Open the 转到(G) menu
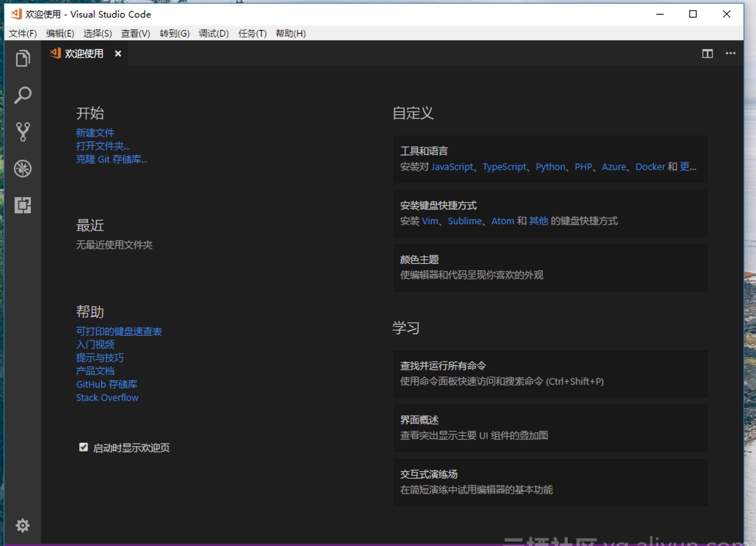Screen dimensions: 756x546 (175, 33)
